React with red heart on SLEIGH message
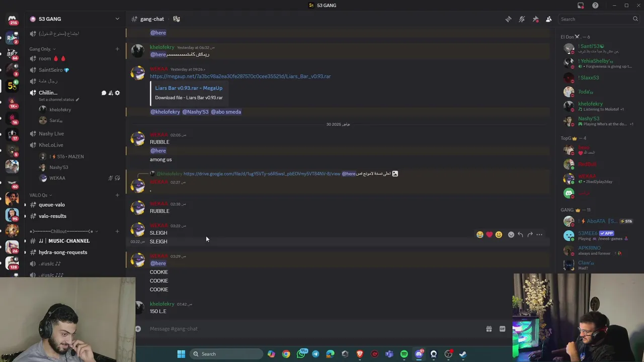This screenshot has width=644, height=362. point(489,235)
